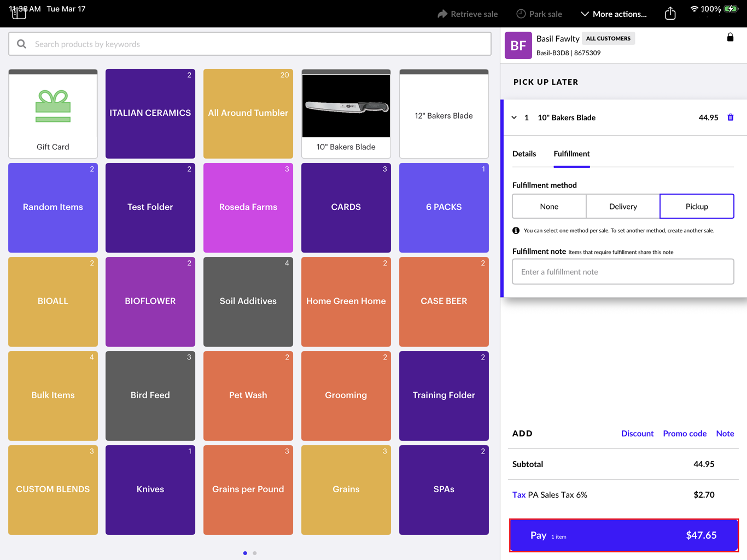Retrieve a parked sale

[x=468, y=14]
